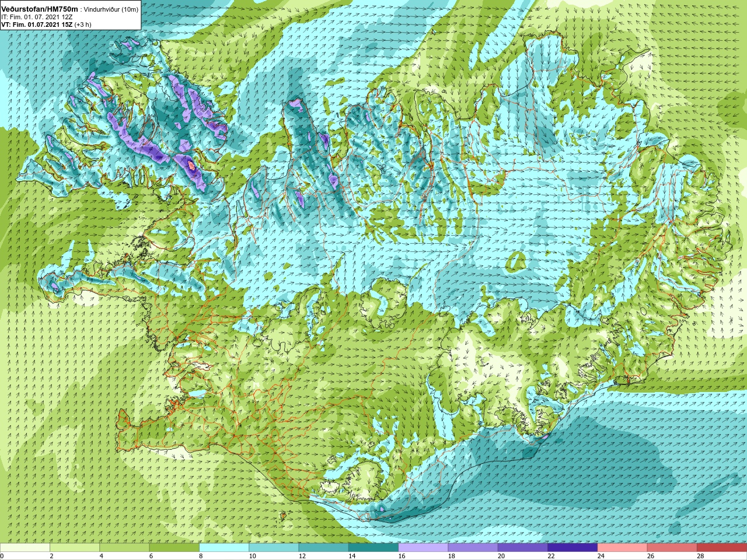Click the pale yellow 0–2 legend swatch
The width and height of the screenshot is (747, 560).
click(25, 548)
